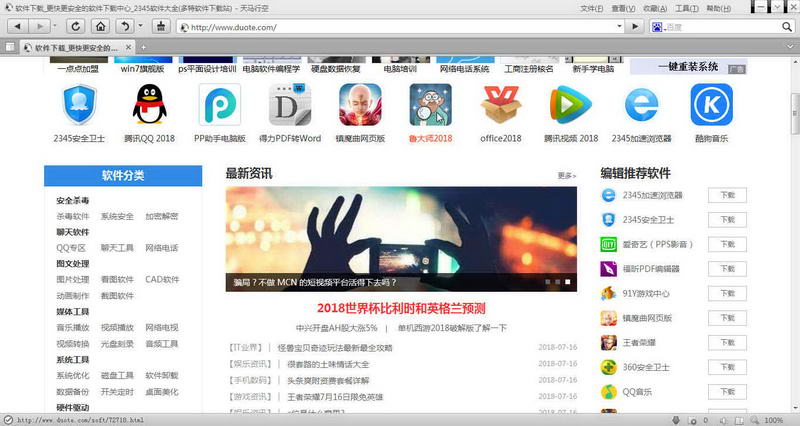
Task: Click 下载 button for 91Y游戏中心
Action: 727,293
